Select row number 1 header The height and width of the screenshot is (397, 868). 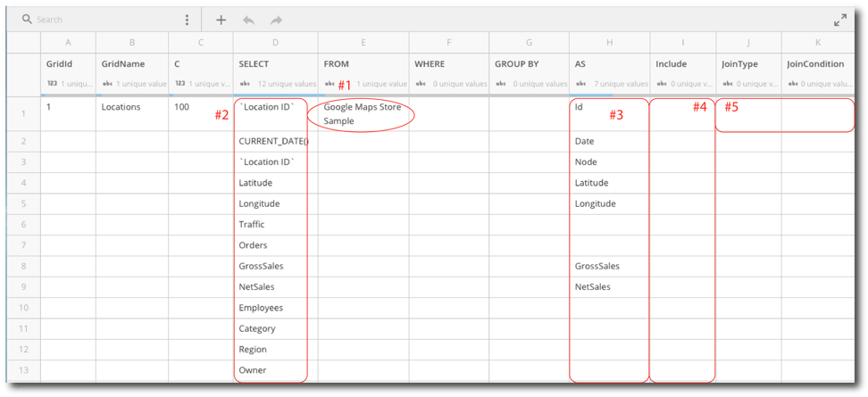pos(23,113)
